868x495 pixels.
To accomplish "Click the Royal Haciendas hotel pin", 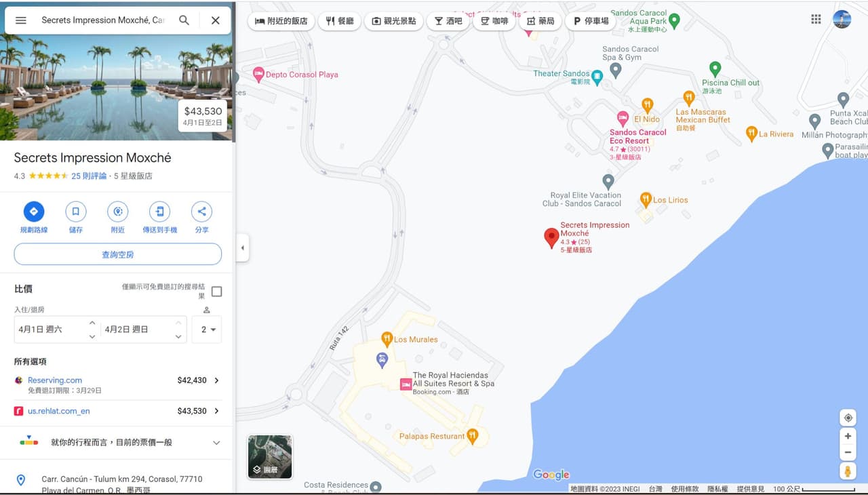I will pos(406,384).
